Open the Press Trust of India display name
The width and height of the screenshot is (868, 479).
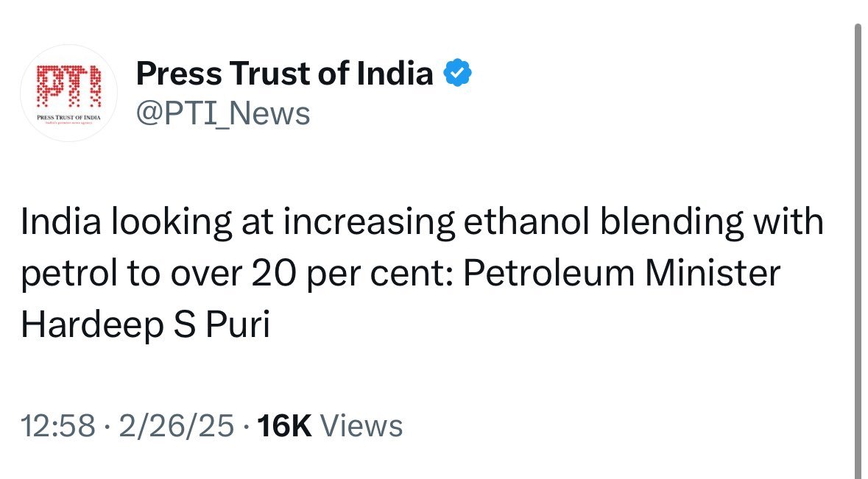coord(285,73)
